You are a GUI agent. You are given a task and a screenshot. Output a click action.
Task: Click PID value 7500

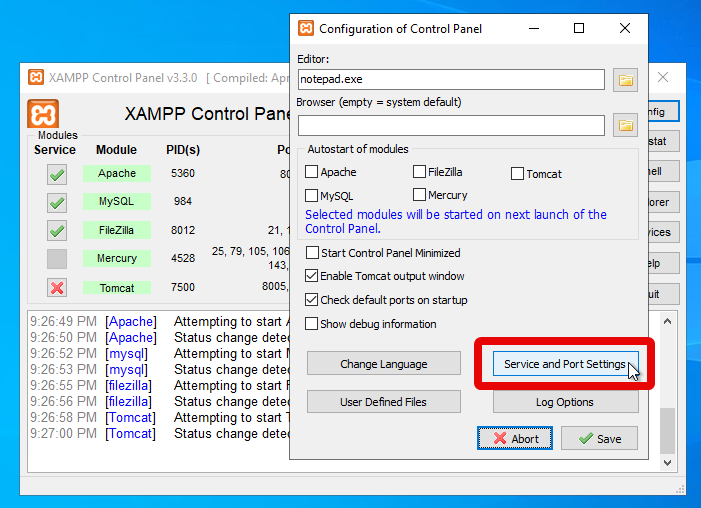(x=183, y=287)
